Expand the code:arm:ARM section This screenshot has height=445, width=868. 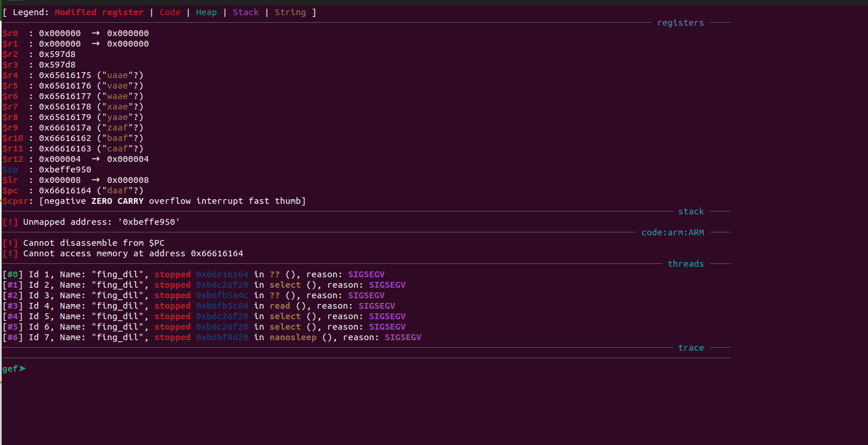coord(672,232)
